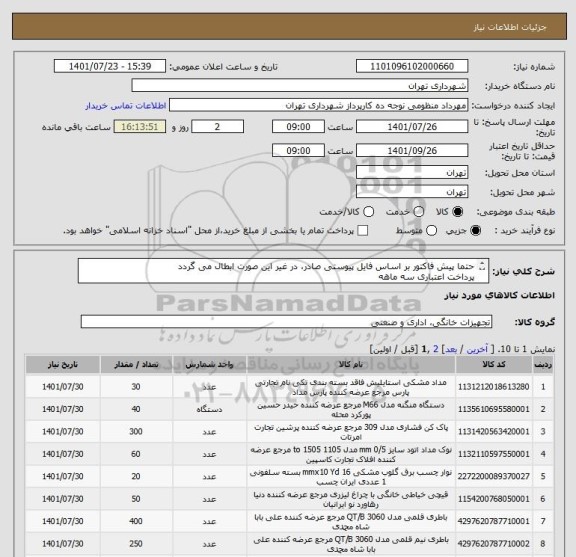The height and width of the screenshot is (557, 576).
Task: Select the خدمت radio button
Action: [419, 212]
